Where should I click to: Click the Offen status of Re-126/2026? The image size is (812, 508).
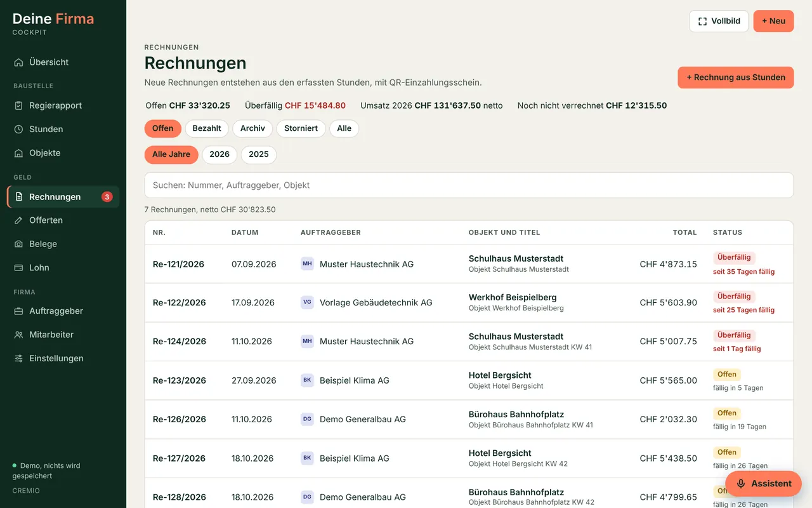(727, 413)
